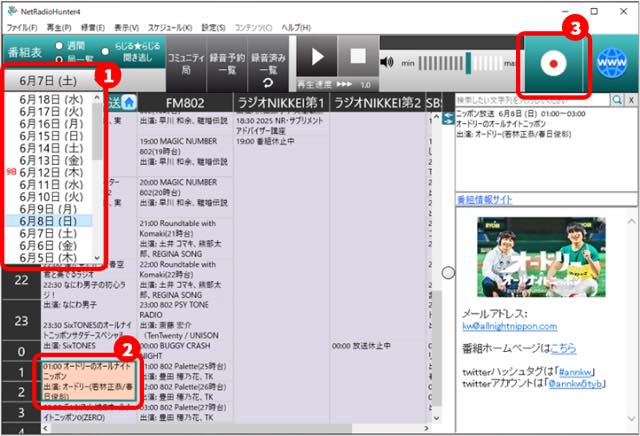
Task: Open the コミュニティ局 button
Action: (186, 64)
